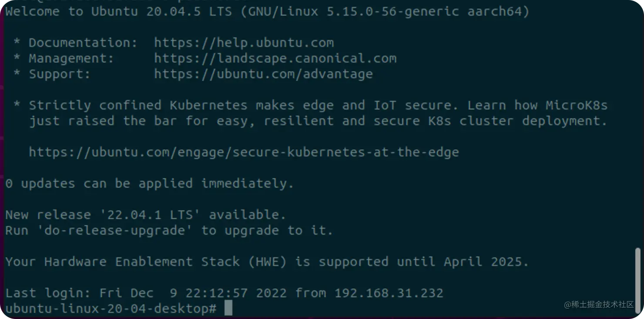Click the 'Management:' label
644x319 pixels.
tap(71, 58)
